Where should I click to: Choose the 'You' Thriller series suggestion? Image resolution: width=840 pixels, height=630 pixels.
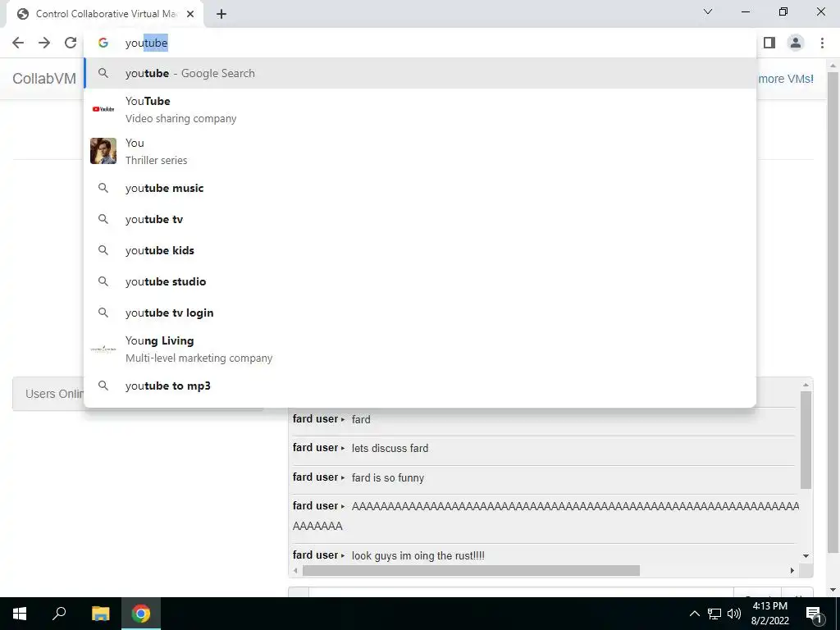point(420,151)
